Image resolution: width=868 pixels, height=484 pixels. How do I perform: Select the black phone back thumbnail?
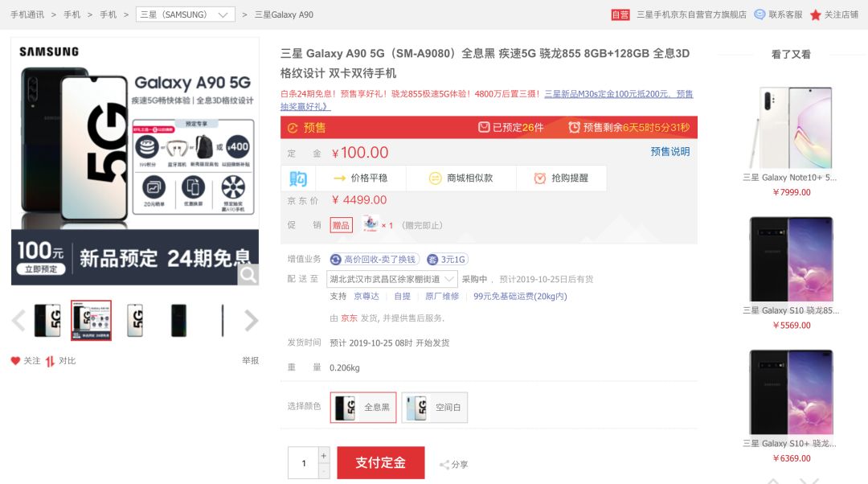click(x=178, y=320)
